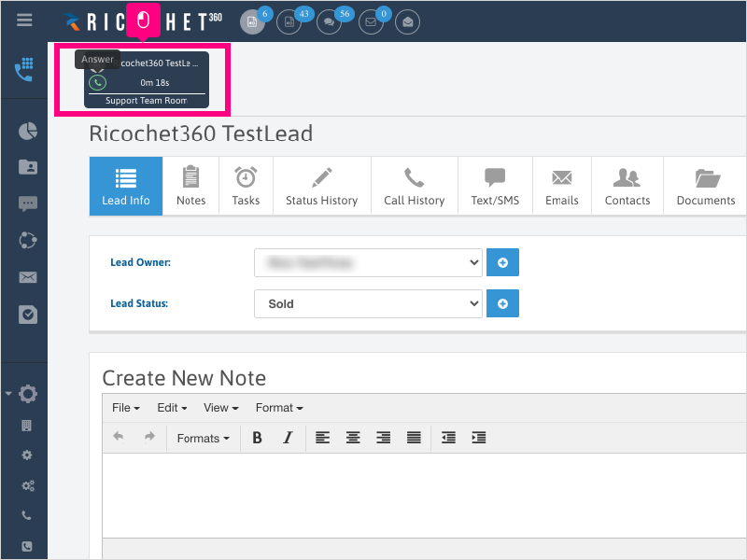Open the Formats dropdown in editor toolbar
747x560 pixels.
pyautogui.click(x=203, y=438)
